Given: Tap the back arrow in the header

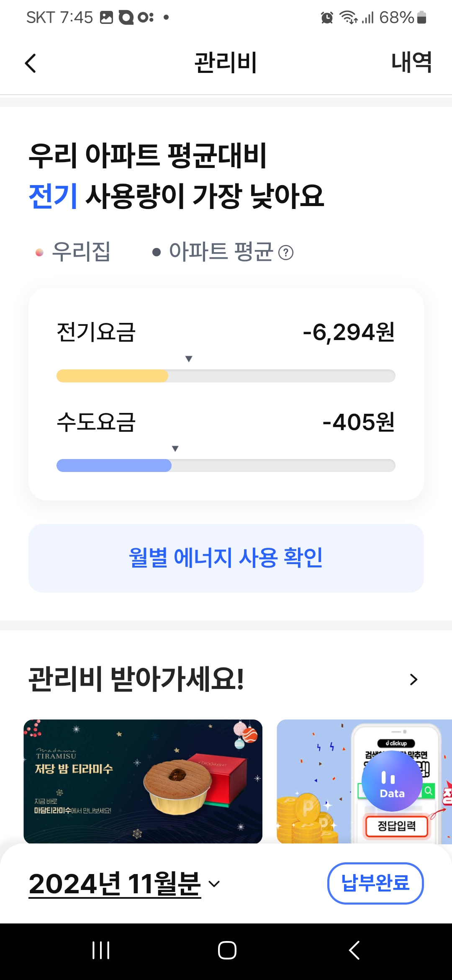Looking at the screenshot, I should [x=31, y=63].
